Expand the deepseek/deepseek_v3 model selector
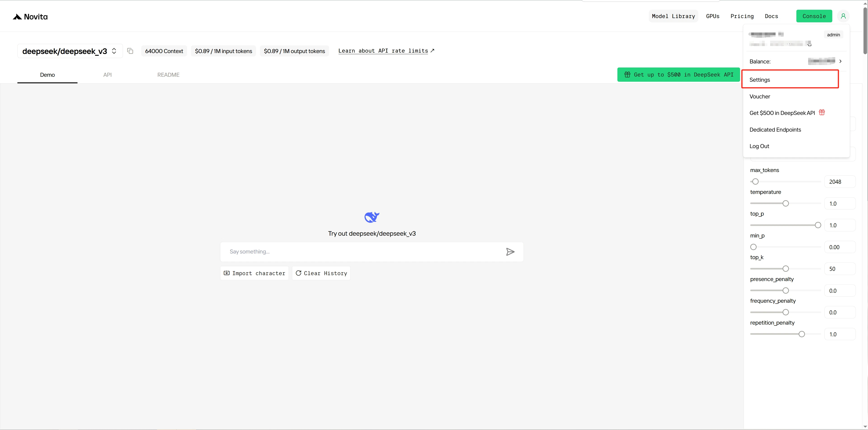 pyautogui.click(x=70, y=51)
